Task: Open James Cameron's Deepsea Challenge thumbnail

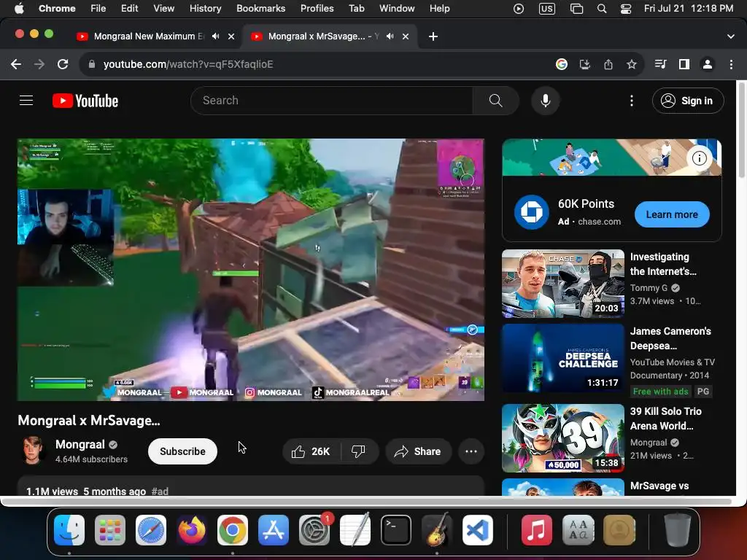Action: (x=563, y=358)
